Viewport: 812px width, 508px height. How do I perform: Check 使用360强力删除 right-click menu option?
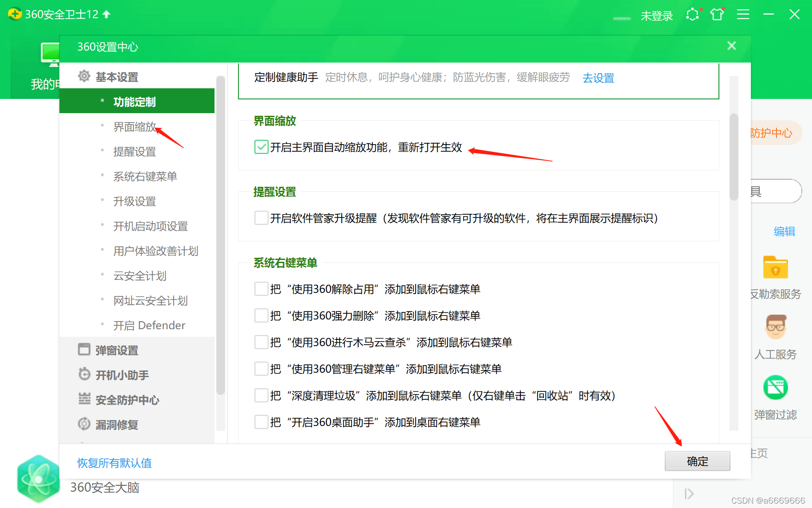tap(262, 315)
